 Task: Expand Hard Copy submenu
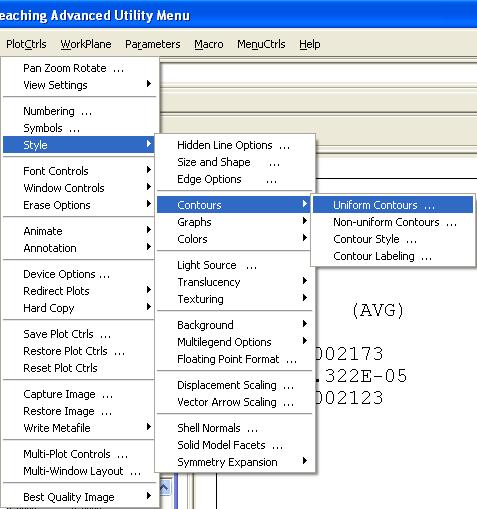(x=79, y=308)
